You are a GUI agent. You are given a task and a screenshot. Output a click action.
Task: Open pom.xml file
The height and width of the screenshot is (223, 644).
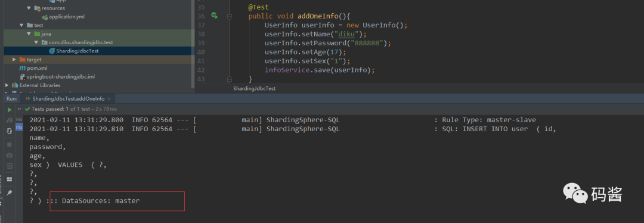point(33,68)
